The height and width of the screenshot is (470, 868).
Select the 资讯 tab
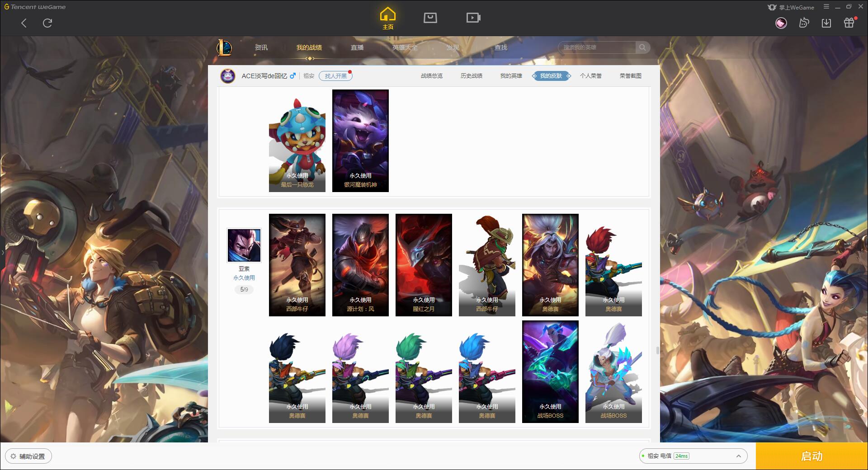pyautogui.click(x=261, y=47)
